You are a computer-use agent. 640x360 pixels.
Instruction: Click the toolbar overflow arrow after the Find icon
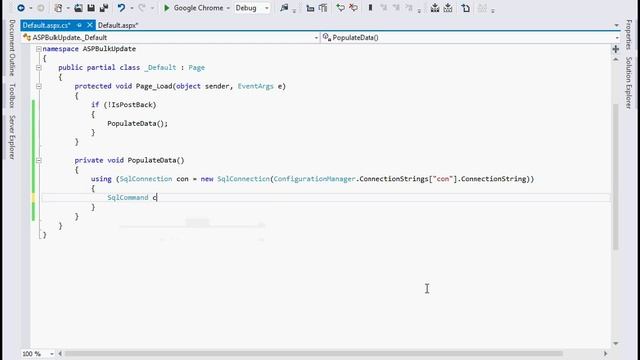[294, 11]
